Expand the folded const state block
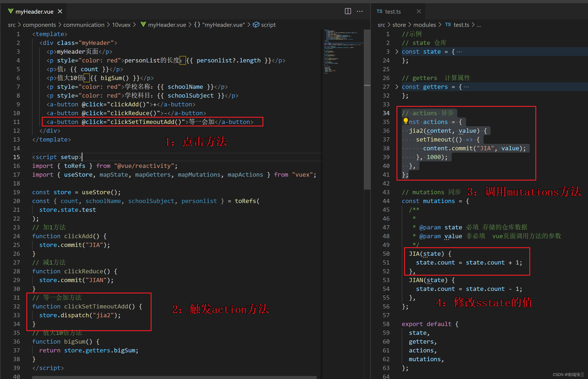 (x=397, y=52)
